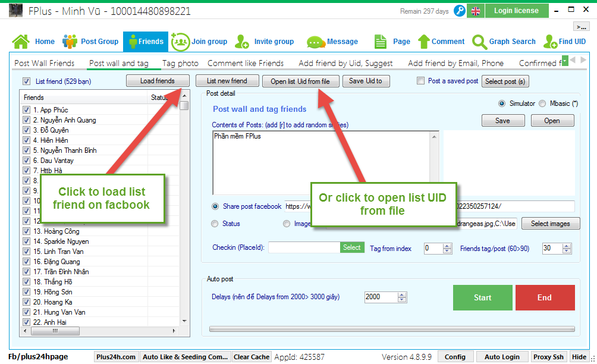
Task: Increase the Tag from index value
Action: (447, 246)
